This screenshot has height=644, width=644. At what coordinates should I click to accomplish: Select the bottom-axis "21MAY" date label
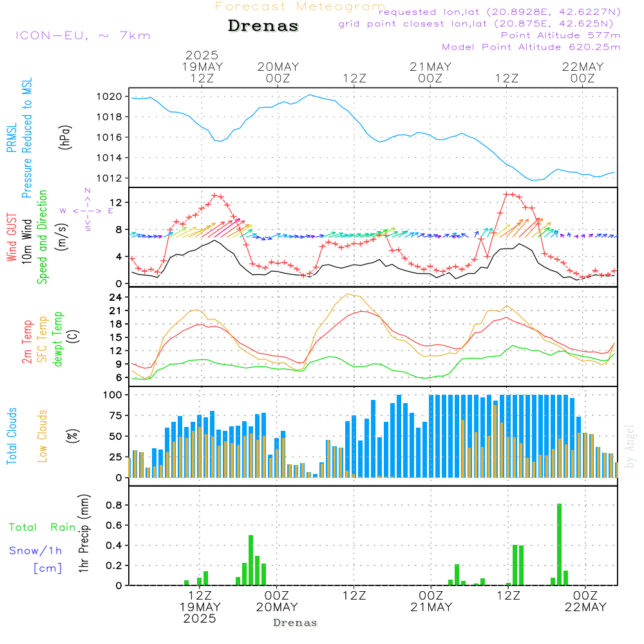pyautogui.click(x=431, y=607)
